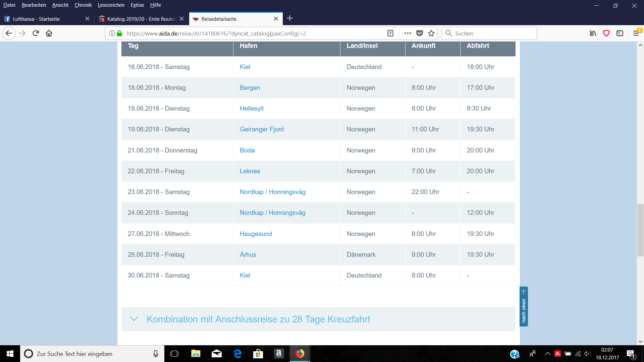The height and width of the screenshot is (362, 644).
Task: Show hidden system tray icons arrow
Action: pos(548,354)
